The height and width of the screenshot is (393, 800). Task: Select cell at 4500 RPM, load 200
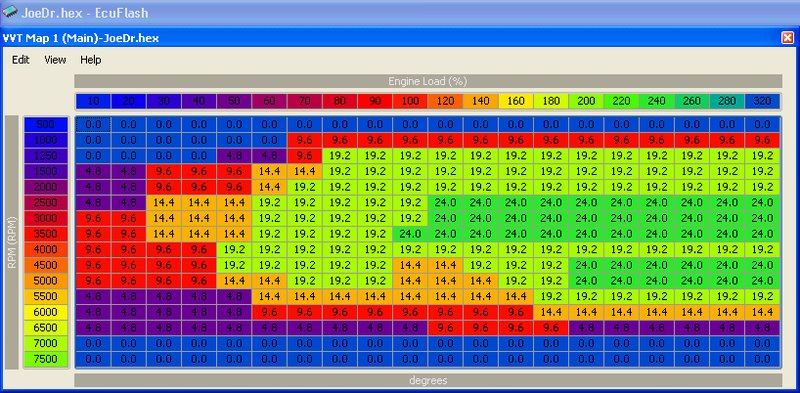586,265
